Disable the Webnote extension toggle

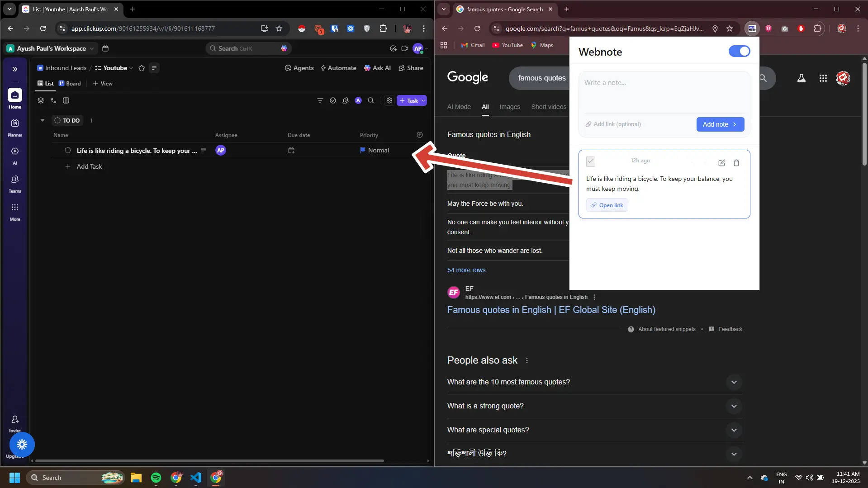[x=739, y=51]
